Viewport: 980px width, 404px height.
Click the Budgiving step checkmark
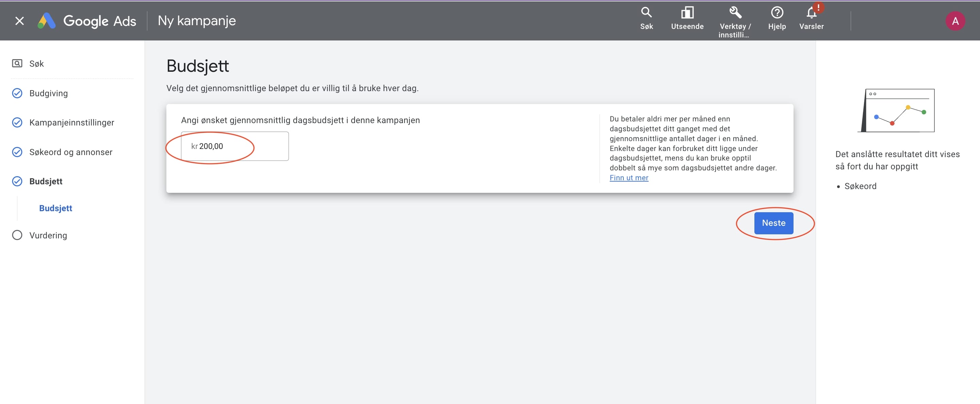[x=17, y=93]
